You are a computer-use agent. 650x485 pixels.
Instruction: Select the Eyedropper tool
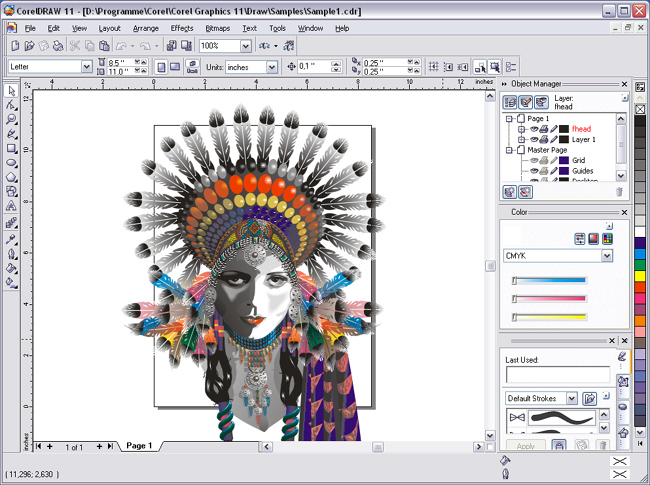[x=11, y=239]
